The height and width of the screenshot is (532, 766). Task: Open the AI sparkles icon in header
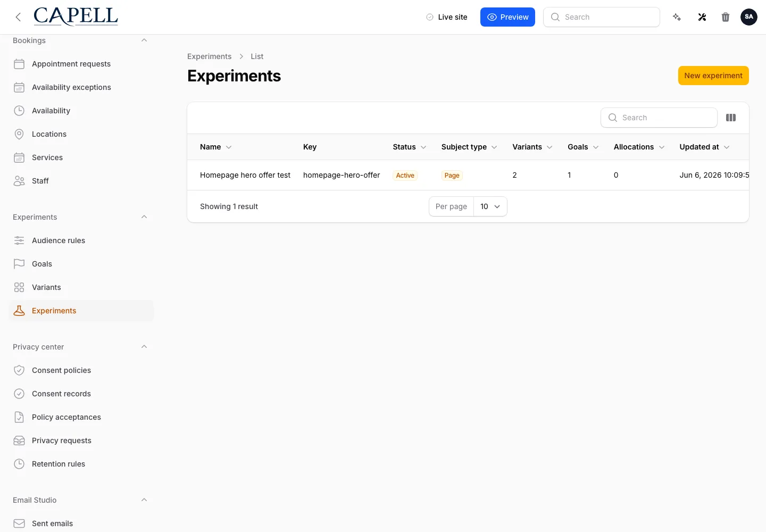coord(677,17)
